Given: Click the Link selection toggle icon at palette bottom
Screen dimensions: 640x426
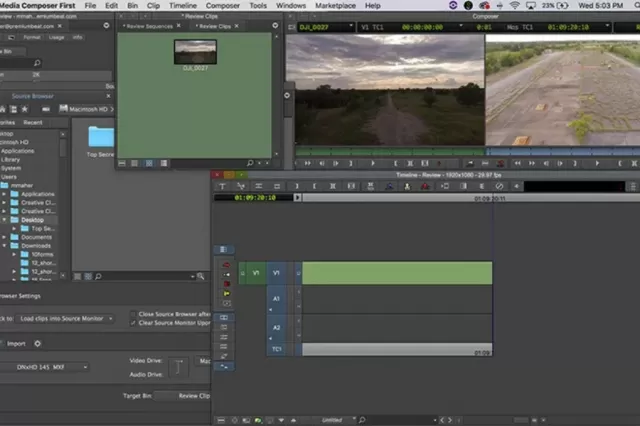Looking at the screenshot, I should click(224, 366).
